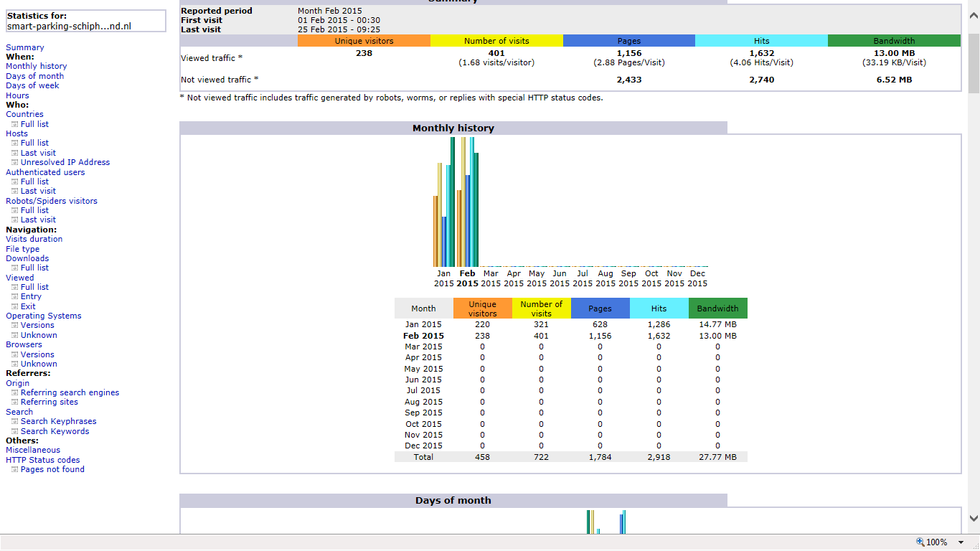Screen dimensions: 980x551
Task: Open the Countries link
Action: pyautogui.click(x=25, y=114)
